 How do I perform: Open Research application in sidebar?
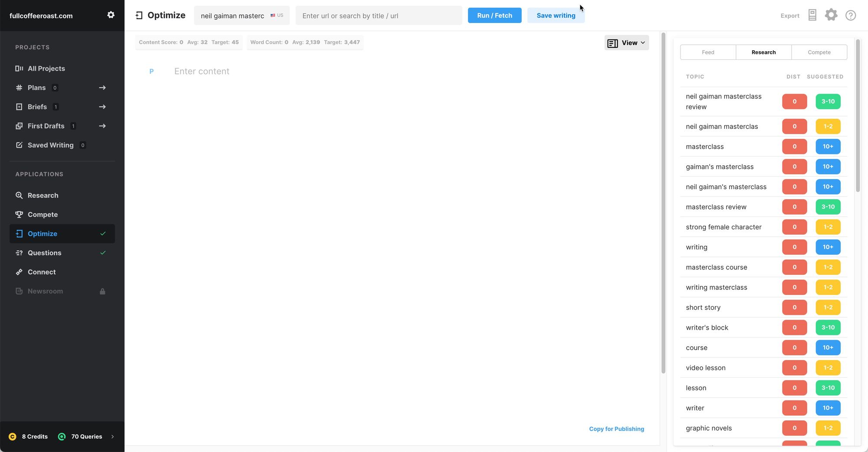coord(43,195)
